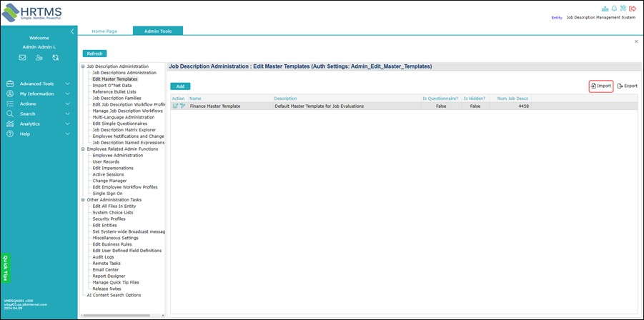This screenshot has width=644, height=320.
Task: Collapse the Other Administration Tasks tree node
Action: coord(84,200)
